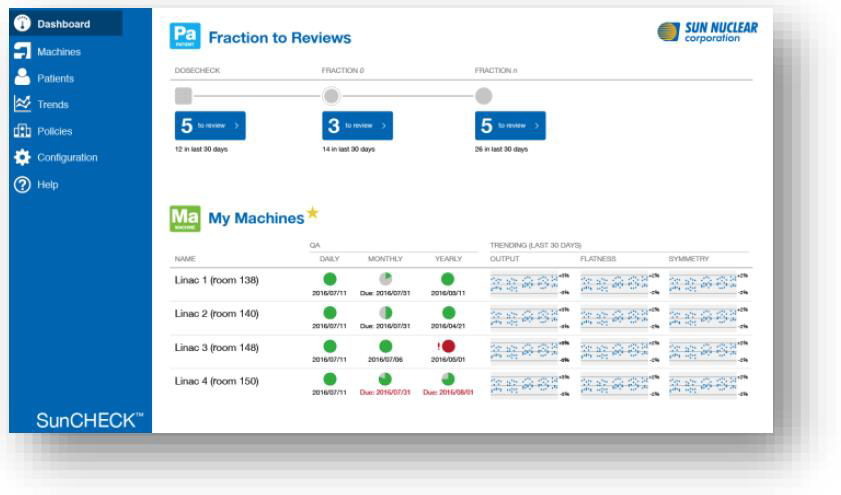Click the Help question mark icon
The height and width of the screenshot is (495, 841).
(18, 183)
